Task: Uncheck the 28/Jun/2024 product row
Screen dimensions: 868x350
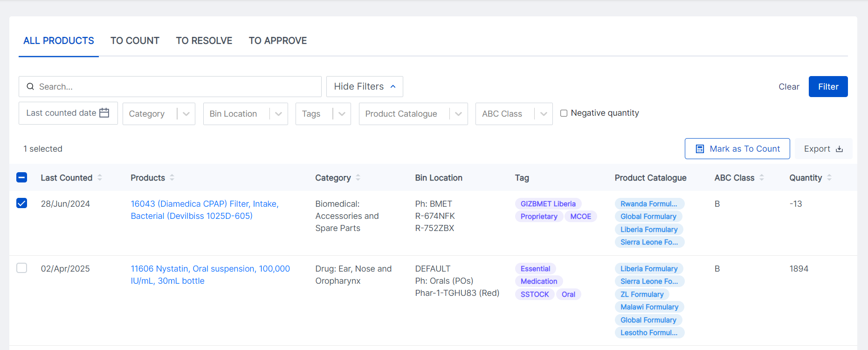Action: click(x=22, y=203)
